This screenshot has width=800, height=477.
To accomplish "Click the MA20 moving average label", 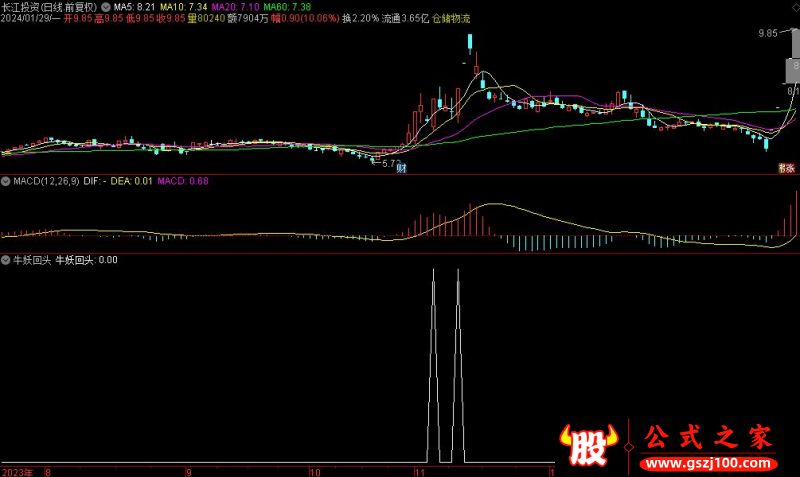I will click(235, 6).
